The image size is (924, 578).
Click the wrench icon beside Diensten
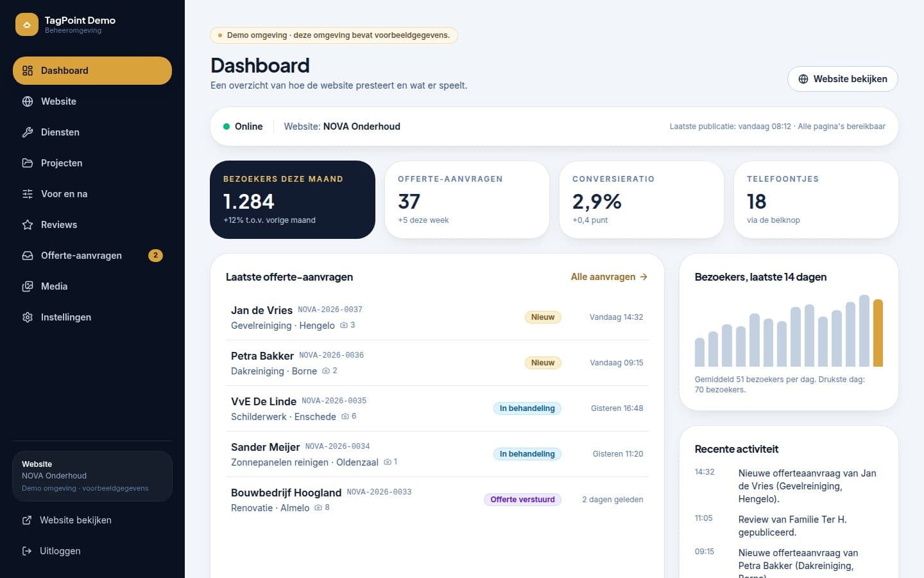(x=28, y=132)
